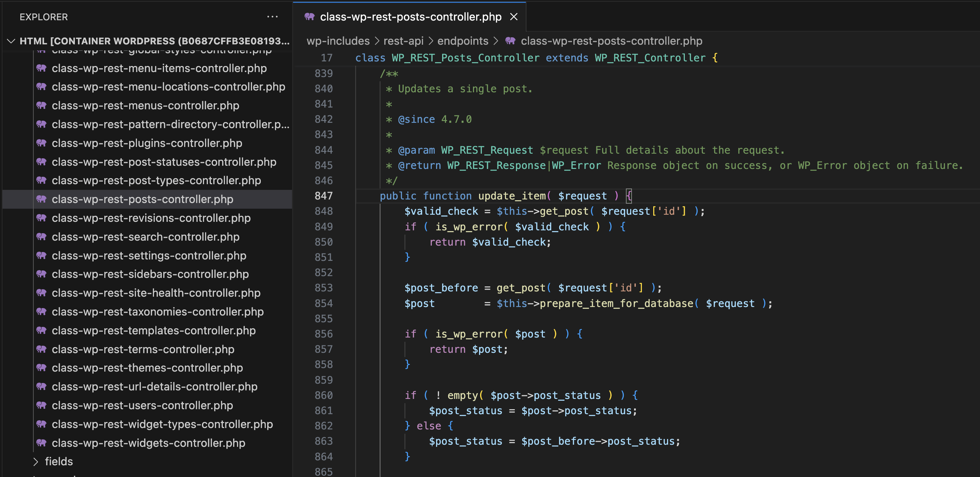Click PHP icon of class-wp-rest-menu-items-controller.php

[x=42, y=68]
